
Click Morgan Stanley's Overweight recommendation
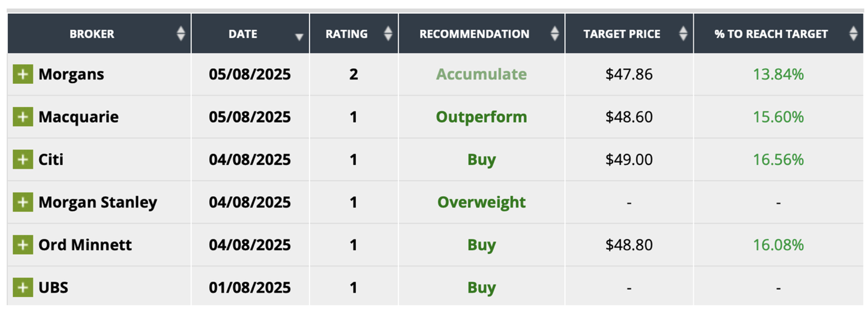click(481, 202)
